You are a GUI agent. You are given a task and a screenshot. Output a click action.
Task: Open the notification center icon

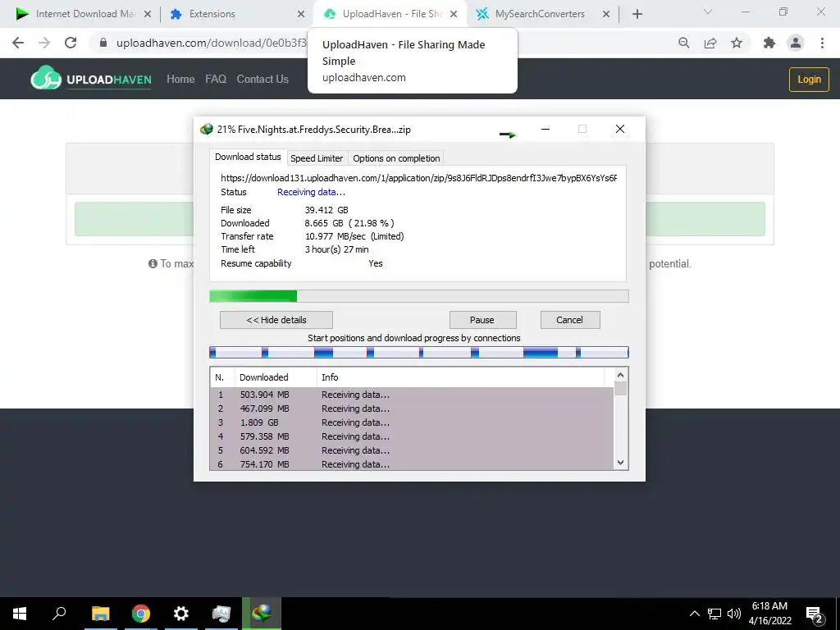[815, 615]
